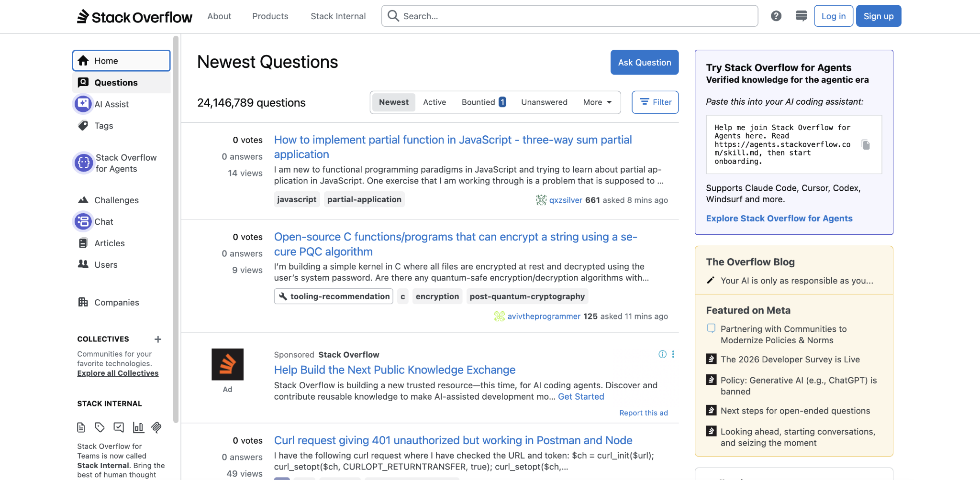The width and height of the screenshot is (980, 480).
Task: Click the Questions magnifier icon in sidebar
Action: [83, 82]
